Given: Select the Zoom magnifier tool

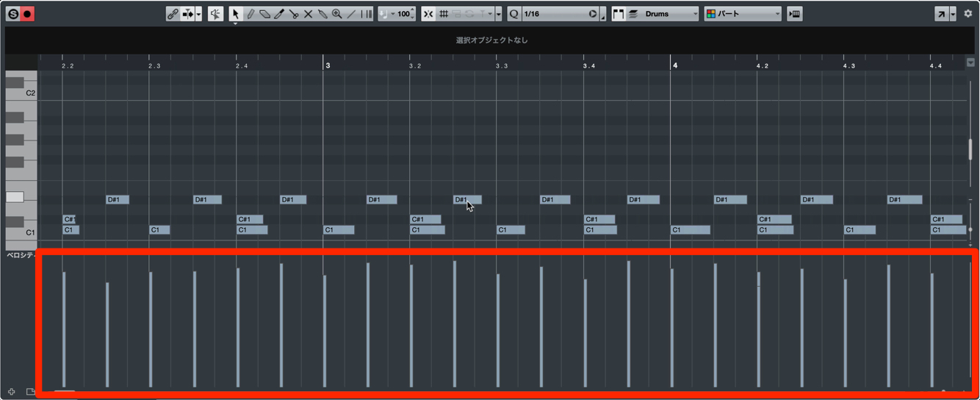Looking at the screenshot, I should tap(337, 14).
